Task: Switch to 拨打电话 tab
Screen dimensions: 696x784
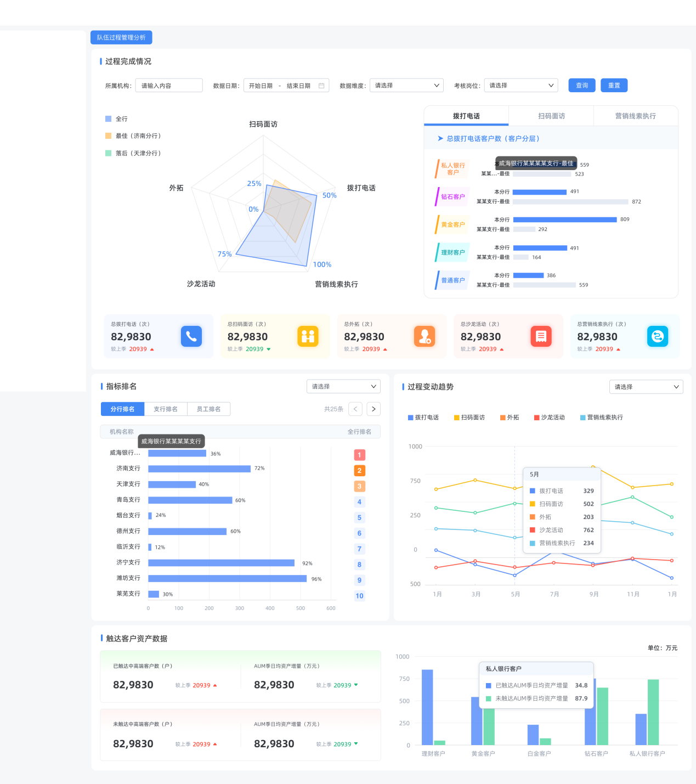Action: coord(466,116)
